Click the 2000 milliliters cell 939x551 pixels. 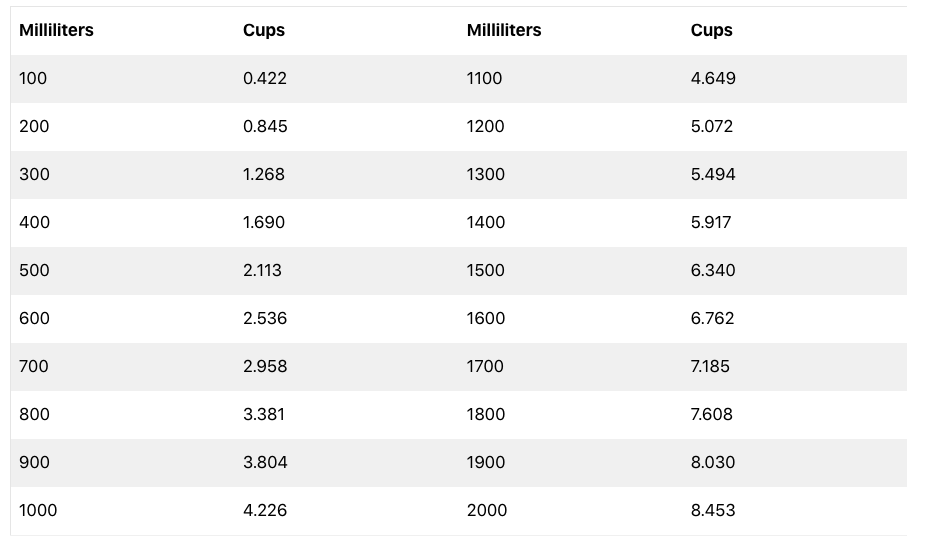[487, 510]
